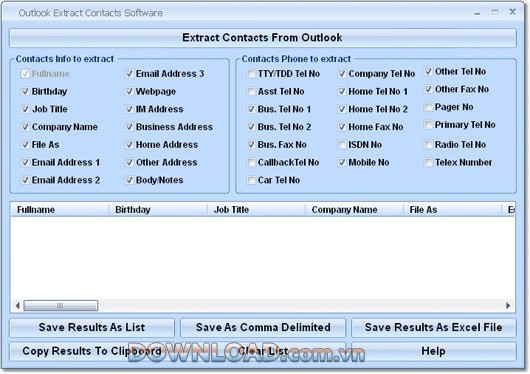Uncheck Home Tel No 2 checkbox
The image size is (530, 374).
[342, 109]
